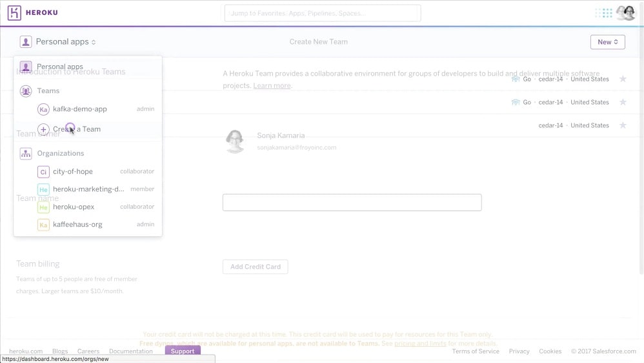
Task: Open the Privacy footer link
Action: [x=519, y=351]
